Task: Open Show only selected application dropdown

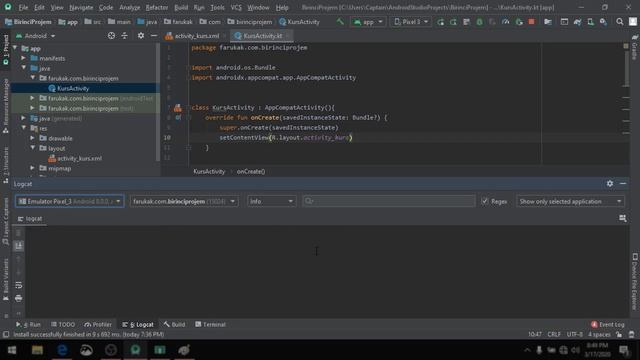Action: [570, 201]
